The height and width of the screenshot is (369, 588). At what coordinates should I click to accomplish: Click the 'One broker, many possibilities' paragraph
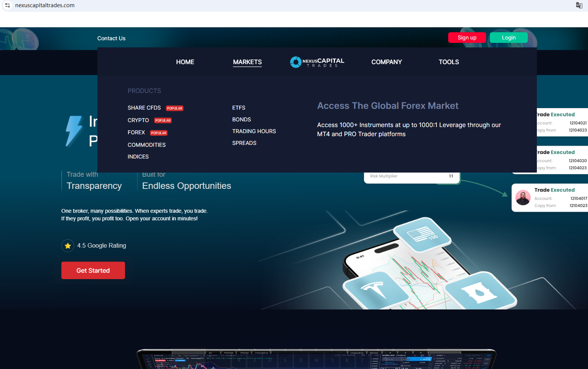[134, 215]
